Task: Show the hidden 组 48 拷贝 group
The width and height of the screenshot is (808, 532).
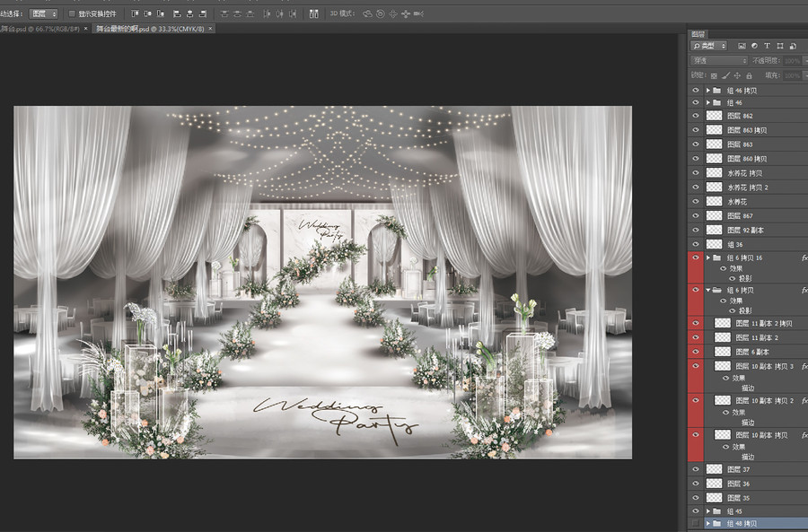Action: click(x=696, y=523)
